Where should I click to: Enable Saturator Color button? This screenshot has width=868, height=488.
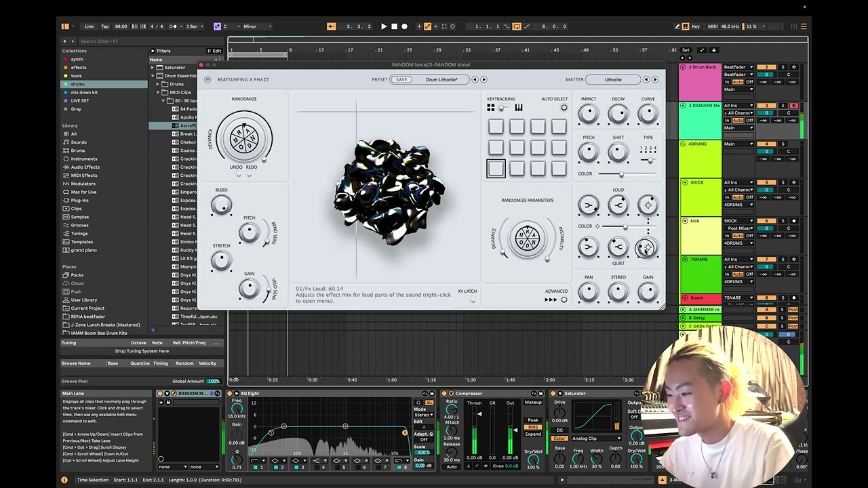pos(559,439)
